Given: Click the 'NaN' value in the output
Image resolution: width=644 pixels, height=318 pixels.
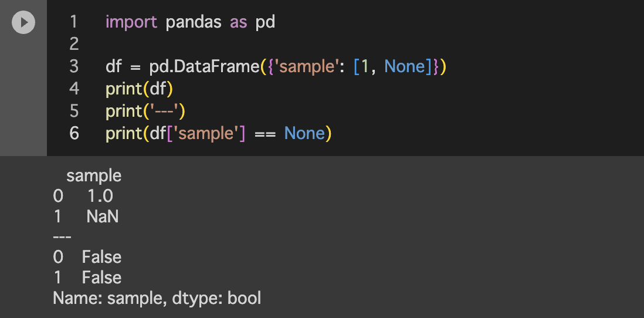Looking at the screenshot, I should 103,216.
